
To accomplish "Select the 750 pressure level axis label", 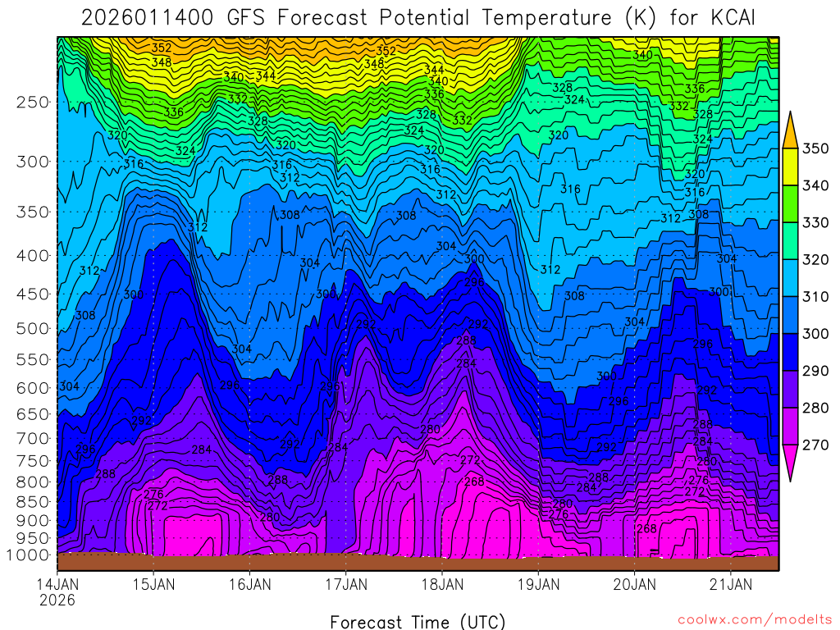I will pyautogui.click(x=33, y=461).
